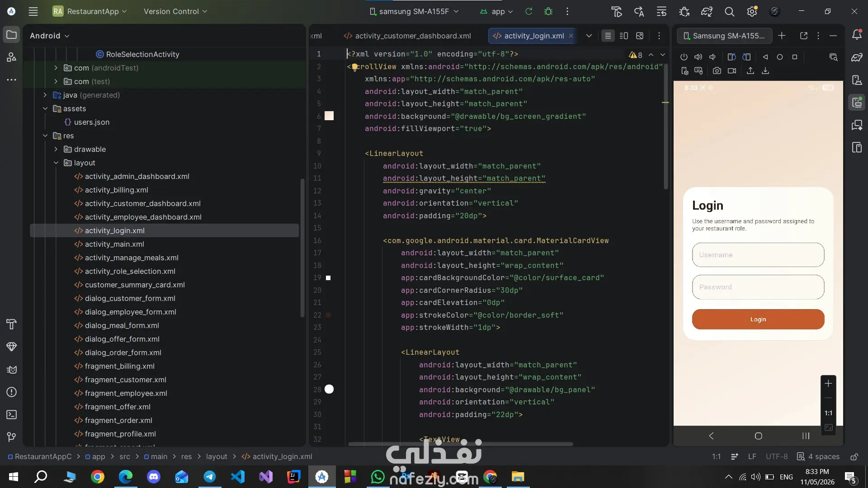The width and height of the screenshot is (868, 488).
Task: Open the Git version control tool window
Action: (x=12, y=437)
